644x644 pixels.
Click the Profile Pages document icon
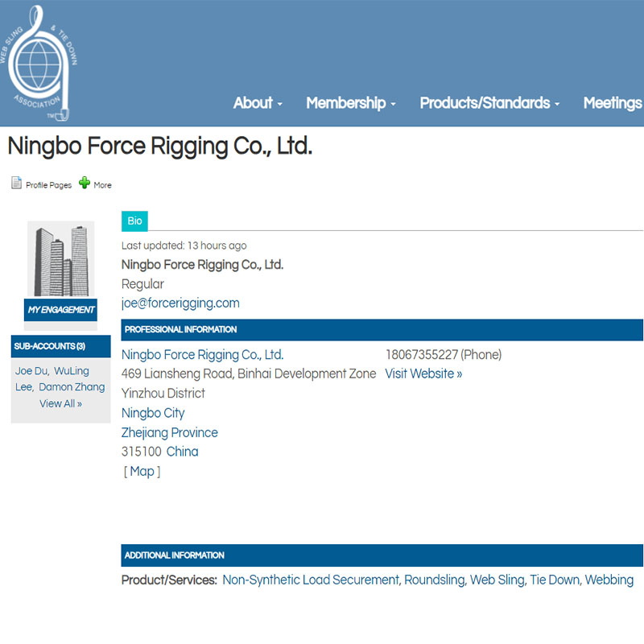16,184
